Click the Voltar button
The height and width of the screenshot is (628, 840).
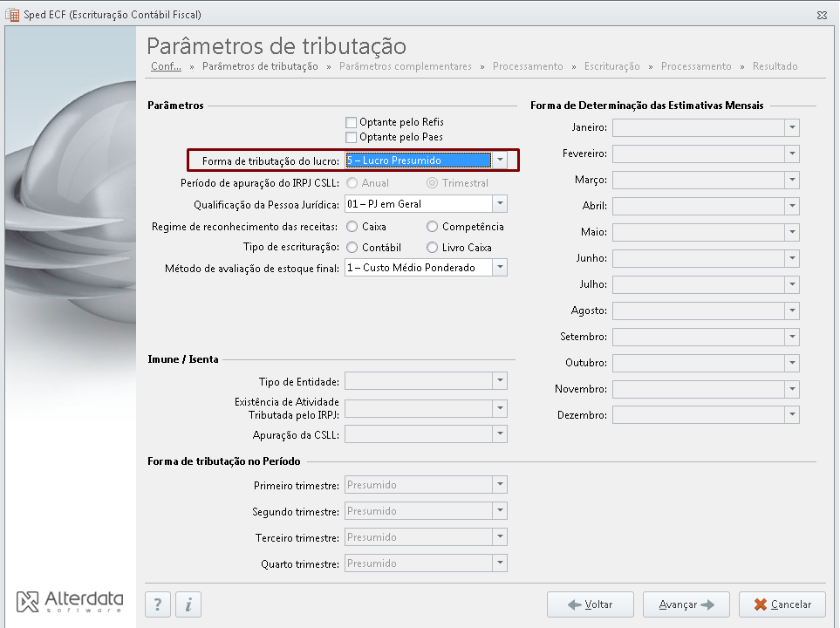point(591,604)
